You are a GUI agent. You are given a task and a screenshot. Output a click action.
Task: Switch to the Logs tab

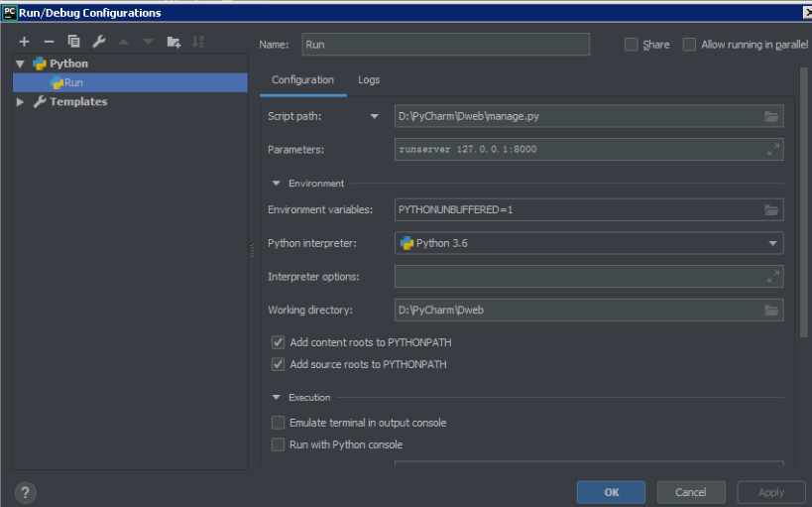click(369, 80)
